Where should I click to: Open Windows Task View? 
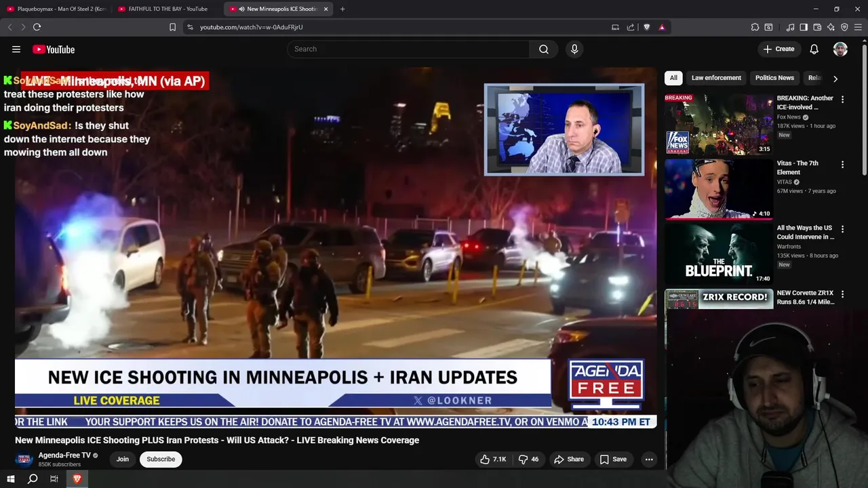pyautogui.click(x=54, y=479)
